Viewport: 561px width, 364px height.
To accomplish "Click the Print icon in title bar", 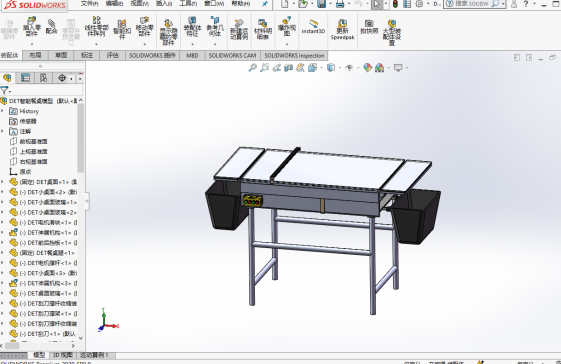I will click(x=340, y=4).
